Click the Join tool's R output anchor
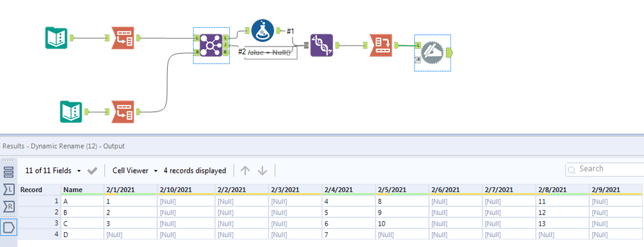644x247 pixels. (225, 52)
